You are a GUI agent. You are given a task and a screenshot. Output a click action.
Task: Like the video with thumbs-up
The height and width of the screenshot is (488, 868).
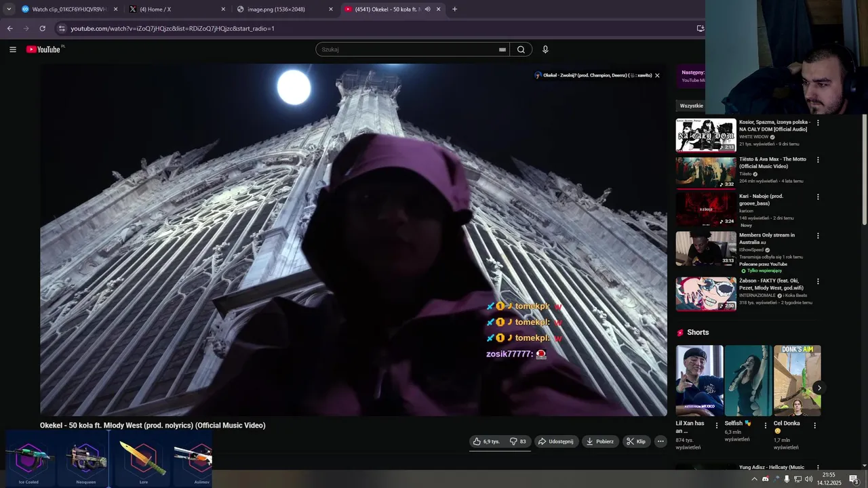pyautogui.click(x=486, y=441)
